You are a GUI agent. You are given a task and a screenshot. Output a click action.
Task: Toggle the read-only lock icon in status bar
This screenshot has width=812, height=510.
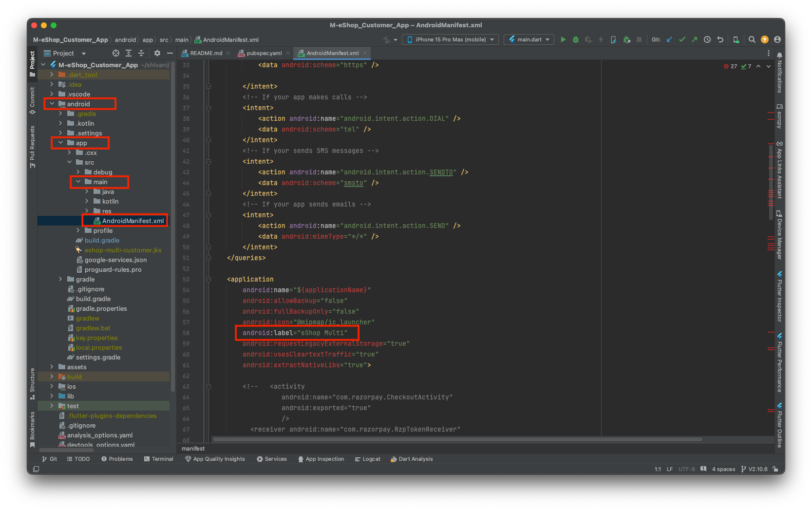coord(775,469)
